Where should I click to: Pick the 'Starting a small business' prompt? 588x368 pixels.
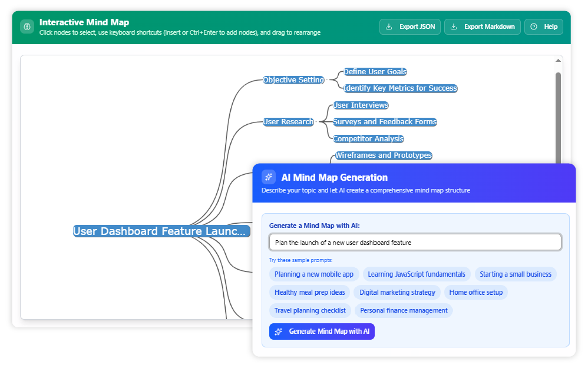pos(515,274)
